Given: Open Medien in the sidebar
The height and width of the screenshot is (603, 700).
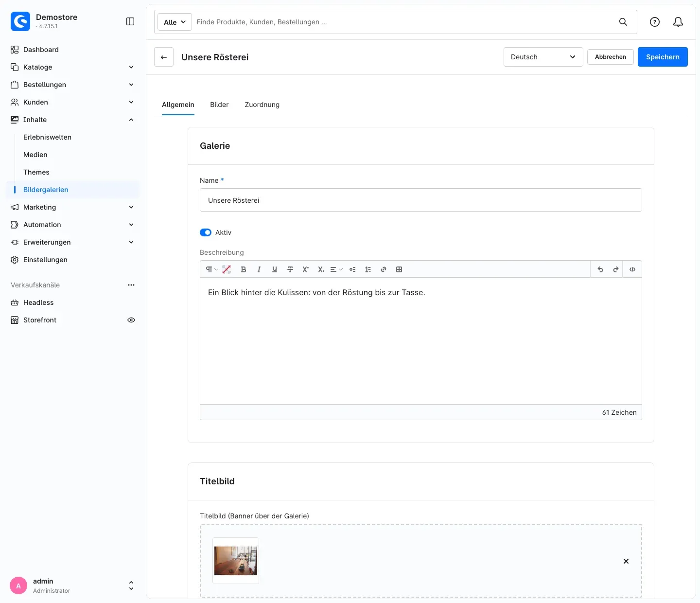Looking at the screenshot, I should (x=35, y=155).
